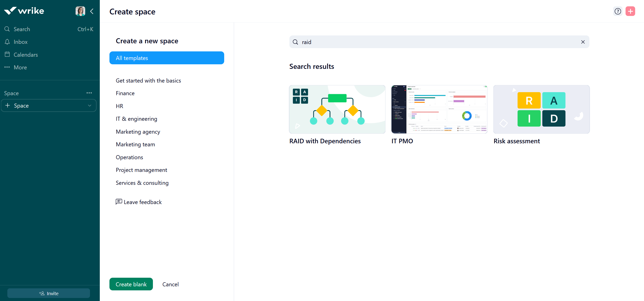Expand the Space dropdown chevron

89,106
